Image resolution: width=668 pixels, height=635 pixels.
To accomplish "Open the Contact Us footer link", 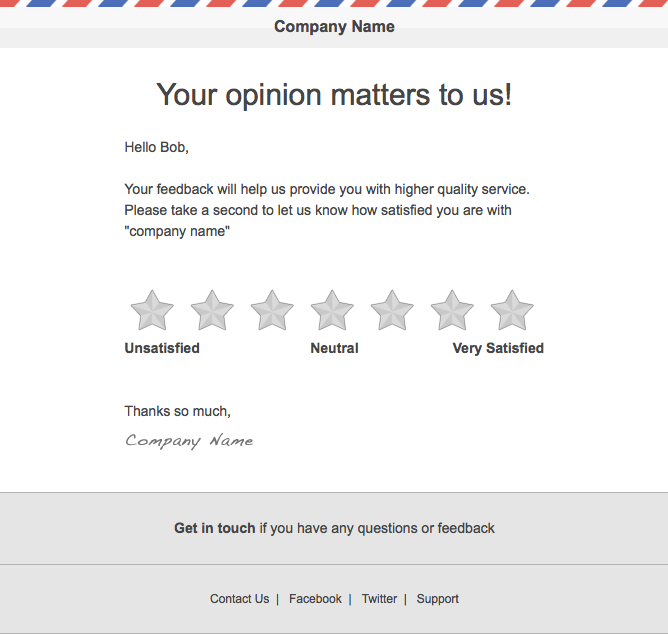I will 239,599.
